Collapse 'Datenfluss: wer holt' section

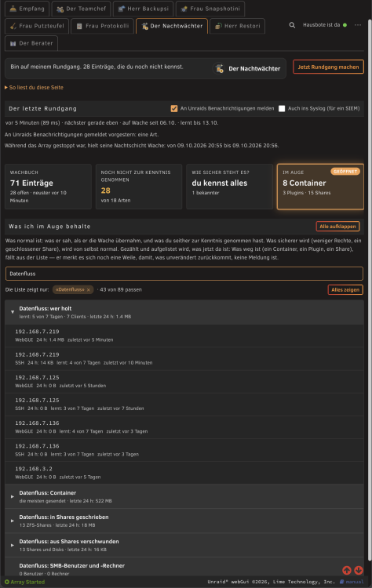click(184, 312)
